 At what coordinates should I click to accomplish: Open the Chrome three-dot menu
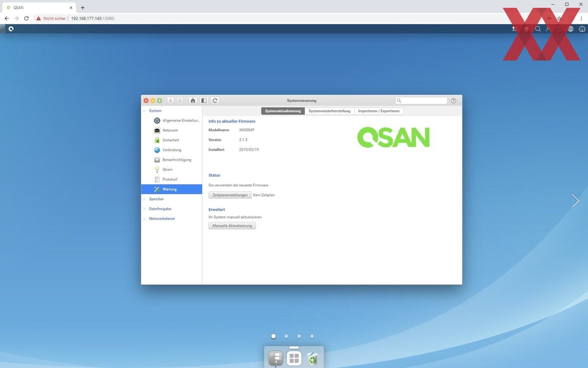581,19
